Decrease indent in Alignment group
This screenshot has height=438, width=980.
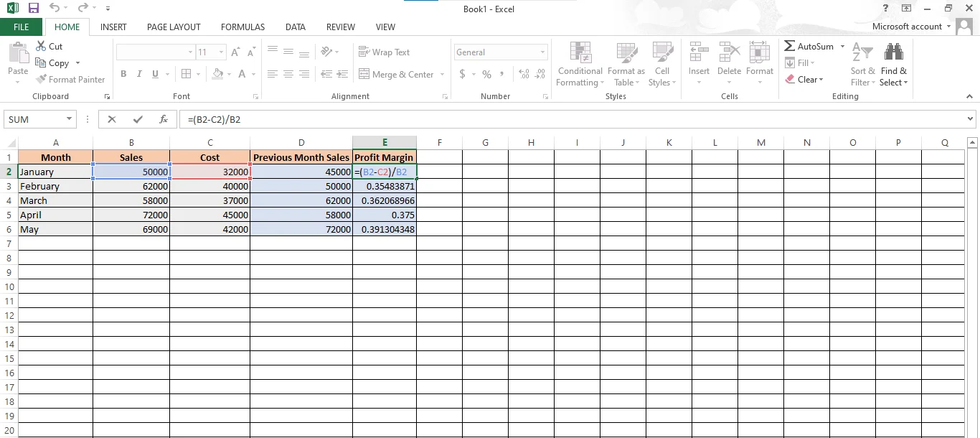point(326,74)
